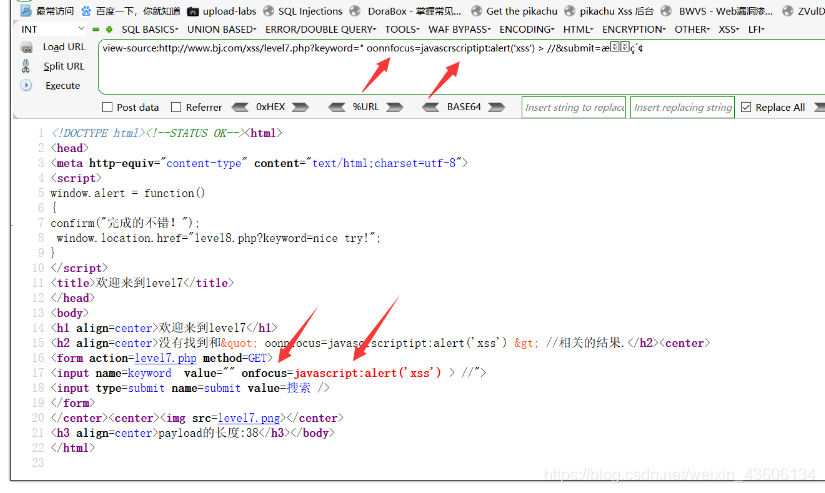Click left arrow before BASE64

(x=430, y=107)
